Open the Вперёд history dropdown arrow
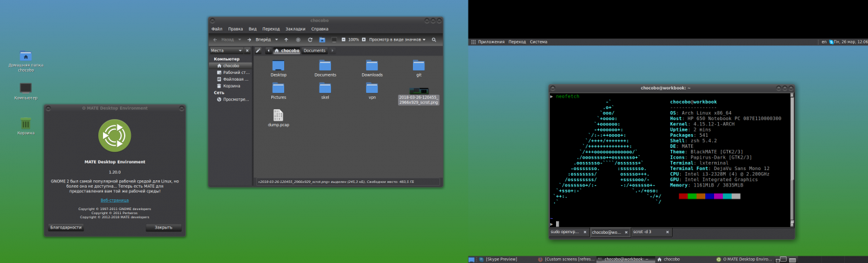Image resolution: width=868 pixels, height=263 pixels. 277,39
